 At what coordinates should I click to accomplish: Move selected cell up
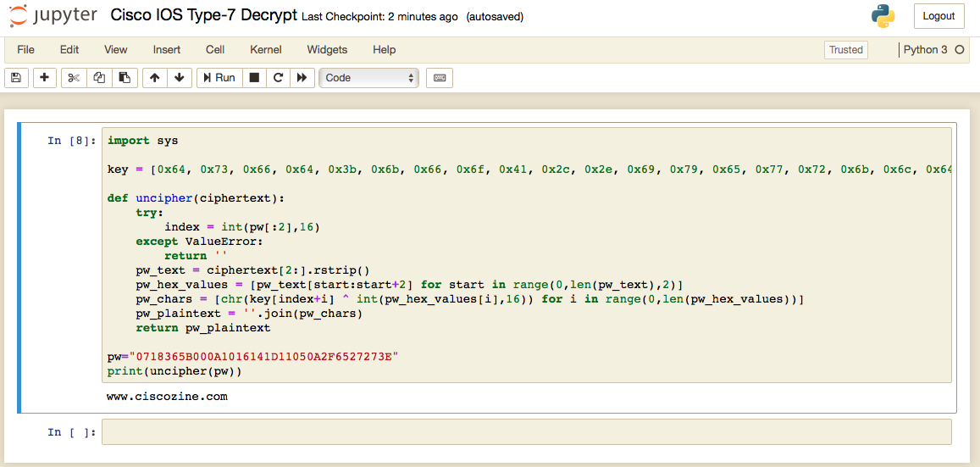click(154, 77)
